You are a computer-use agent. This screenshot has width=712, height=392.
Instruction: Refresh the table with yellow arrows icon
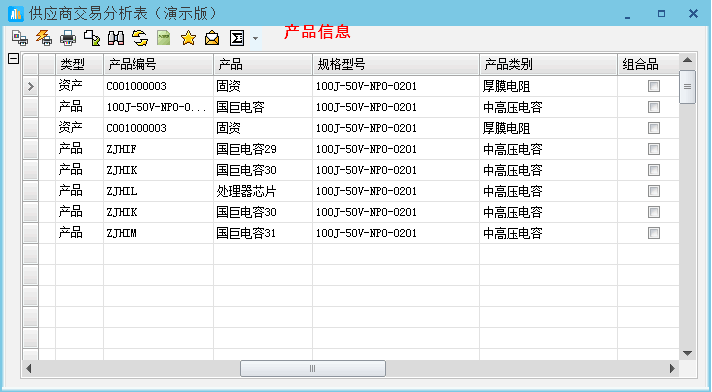[x=140, y=38]
